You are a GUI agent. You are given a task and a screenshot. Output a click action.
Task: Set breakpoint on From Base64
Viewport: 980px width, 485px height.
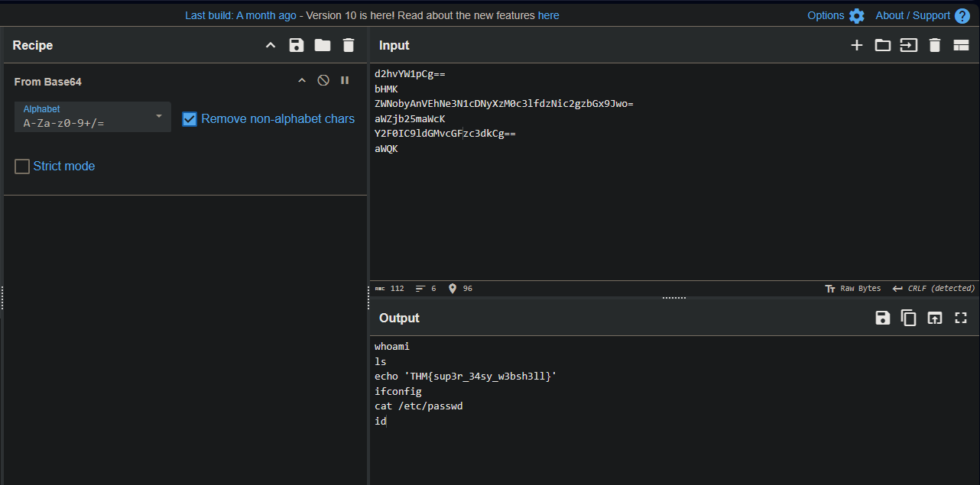(x=345, y=81)
